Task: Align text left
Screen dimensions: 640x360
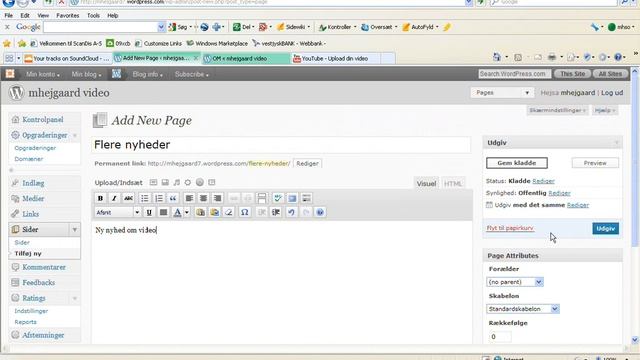Action: 189,198
